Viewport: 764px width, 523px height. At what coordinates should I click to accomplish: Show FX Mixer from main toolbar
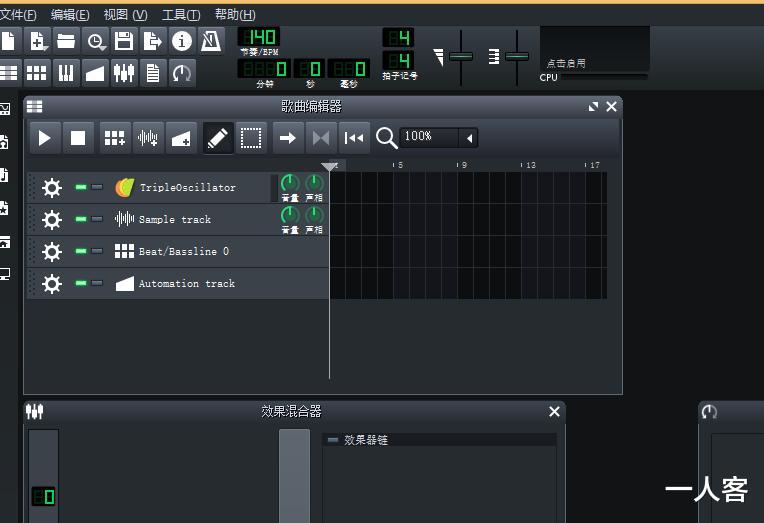click(x=124, y=73)
